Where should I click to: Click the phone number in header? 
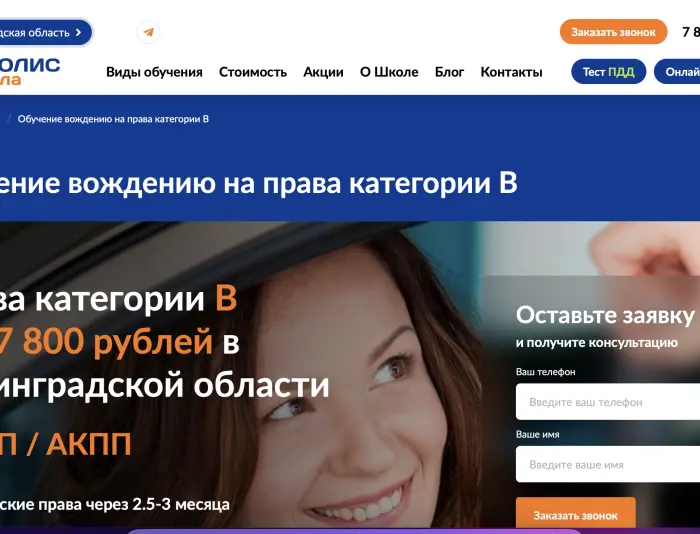tap(691, 32)
